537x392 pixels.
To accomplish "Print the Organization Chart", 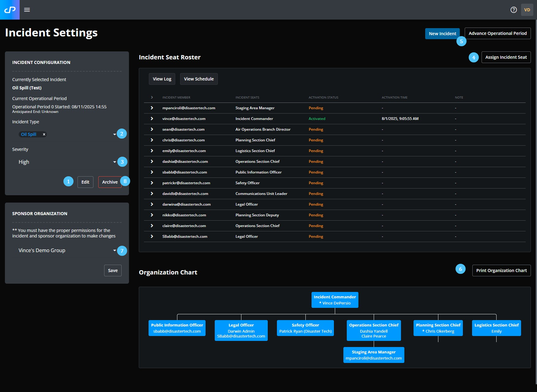I will tap(501, 270).
